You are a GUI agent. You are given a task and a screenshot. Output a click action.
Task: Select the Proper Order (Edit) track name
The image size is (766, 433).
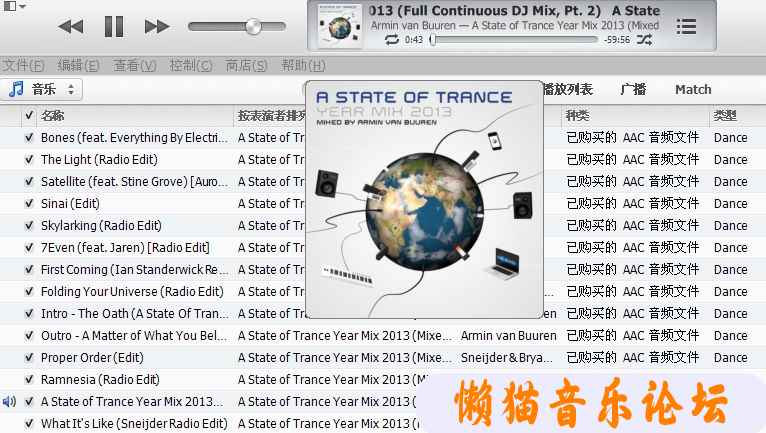click(92, 358)
